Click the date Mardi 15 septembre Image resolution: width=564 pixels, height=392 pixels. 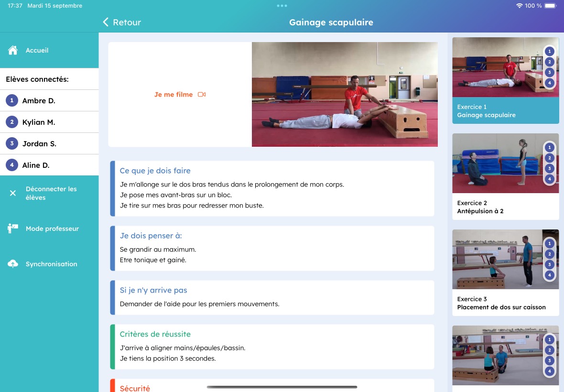pyautogui.click(x=54, y=6)
